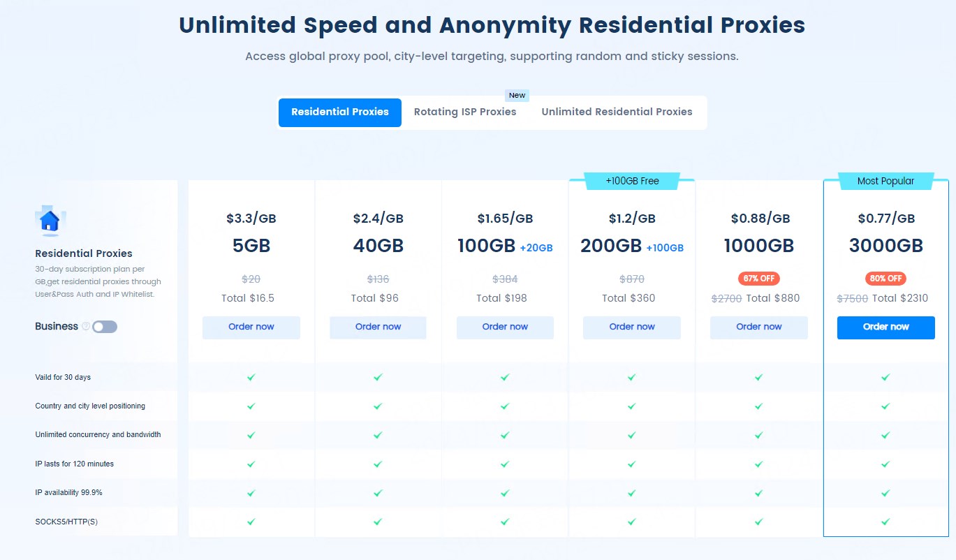Click the +20GB bonus label on 100GB plan

click(536, 248)
